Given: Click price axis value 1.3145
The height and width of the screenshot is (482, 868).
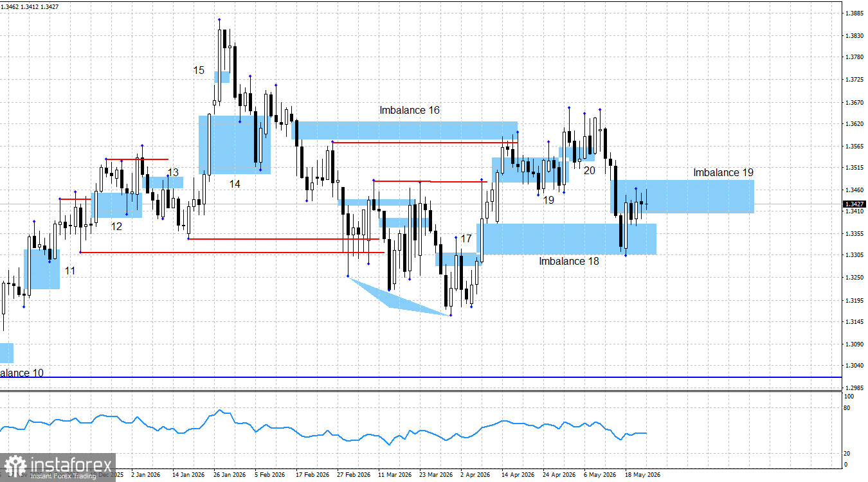Looking at the screenshot, I should point(854,321).
